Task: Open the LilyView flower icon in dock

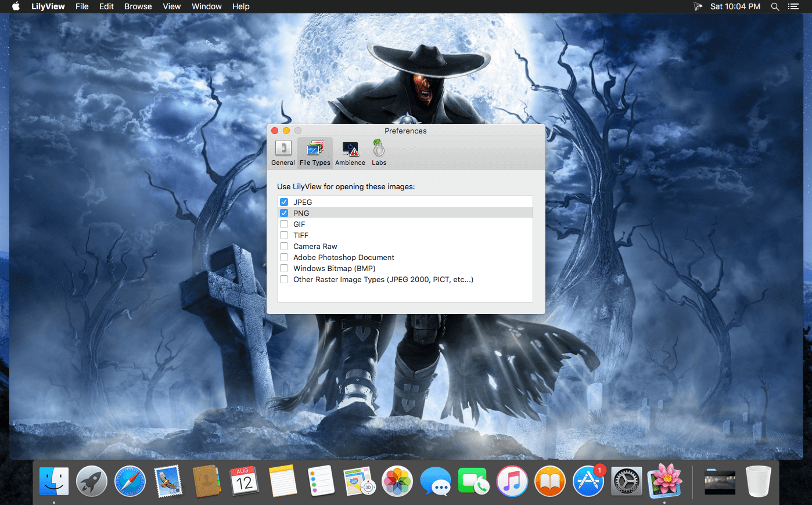Action: [664, 481]
